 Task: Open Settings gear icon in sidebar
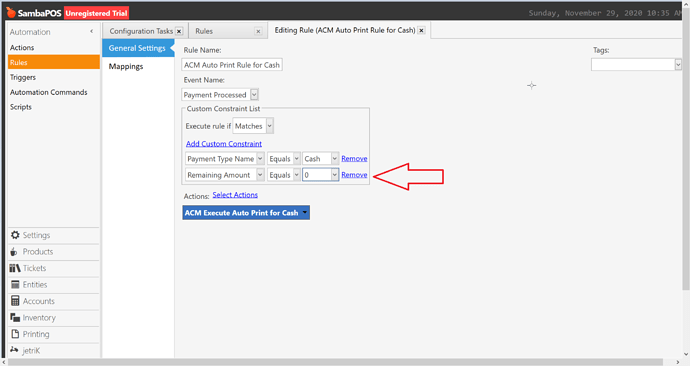15,235
